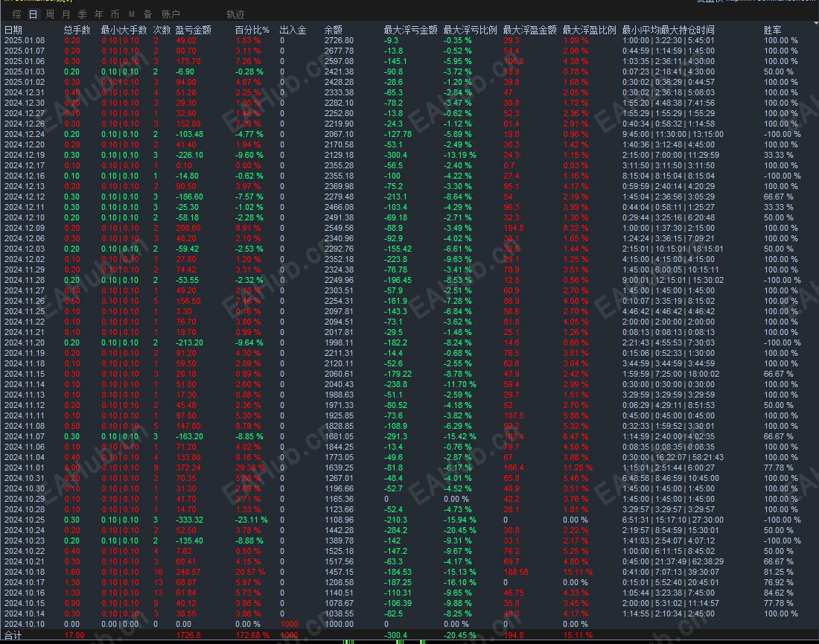This screenshot has height=644, width=819.
Task: Open the 轨迹 track tab
Action: point(235,14)
